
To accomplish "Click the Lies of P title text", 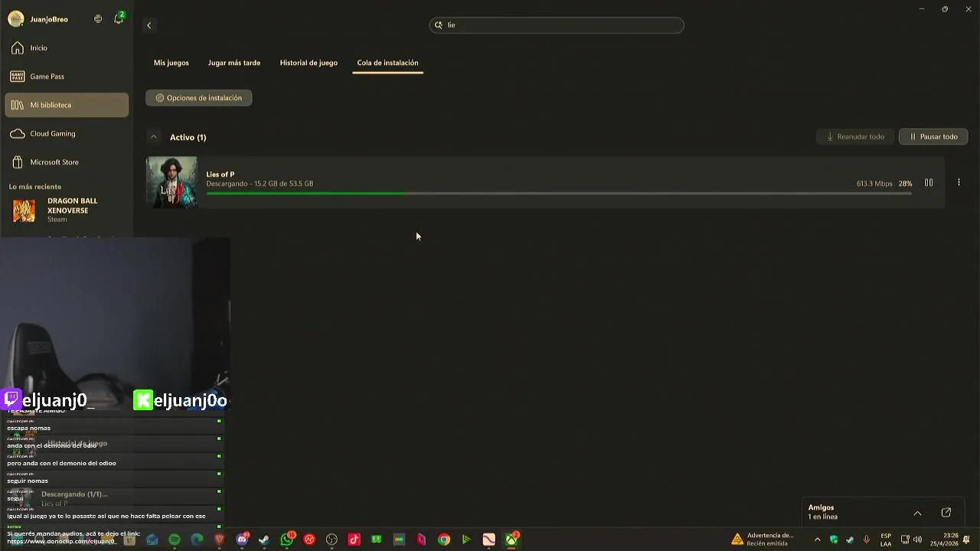I will (x=220, y=174).
